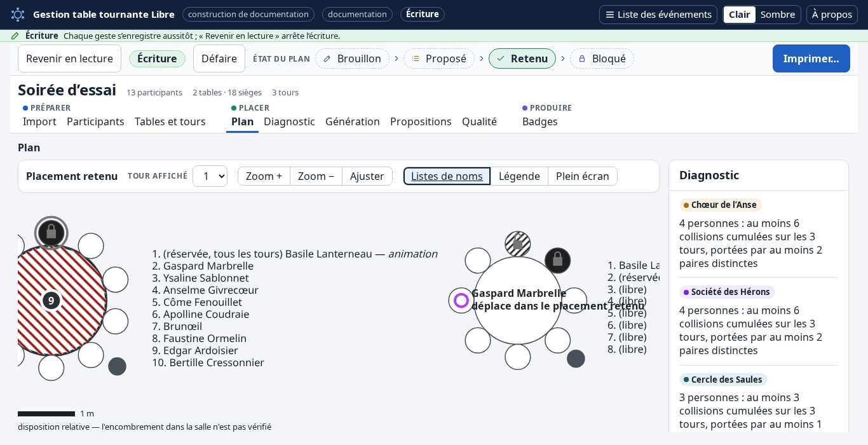Click the 1 m scale bar
The width and height of the screenshot is (868, 445).
[x=46, y=414]
